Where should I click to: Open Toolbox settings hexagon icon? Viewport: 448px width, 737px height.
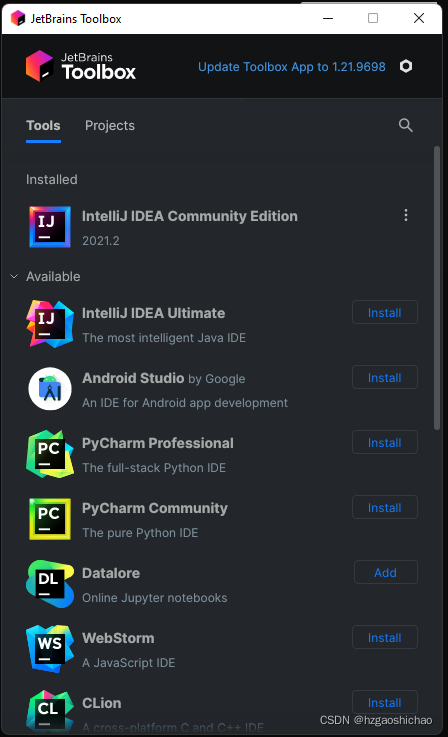[x=406, y=66]
